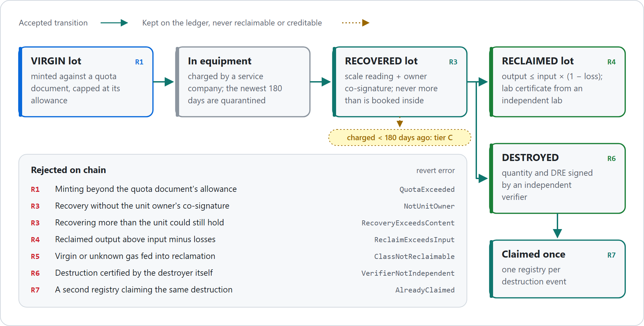
Task: Click the VIRGIN lot state card
Action: point(86,82)
